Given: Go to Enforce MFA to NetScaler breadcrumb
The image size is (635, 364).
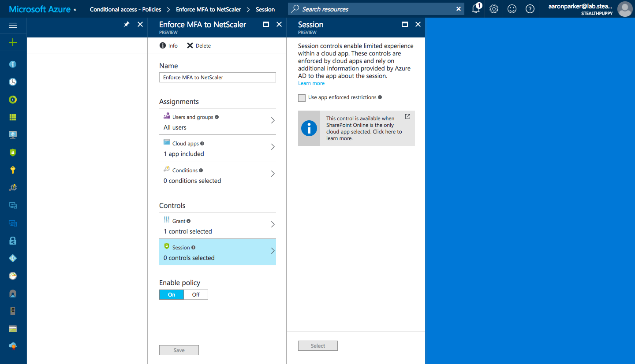Looking at the screenshot, I should 209,9.
